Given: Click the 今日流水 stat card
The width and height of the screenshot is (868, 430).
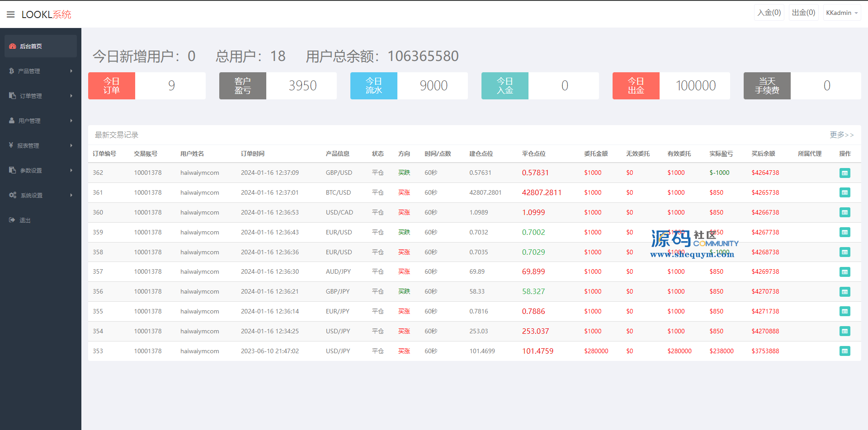Looking at the screenshot, I should point(409,86).
